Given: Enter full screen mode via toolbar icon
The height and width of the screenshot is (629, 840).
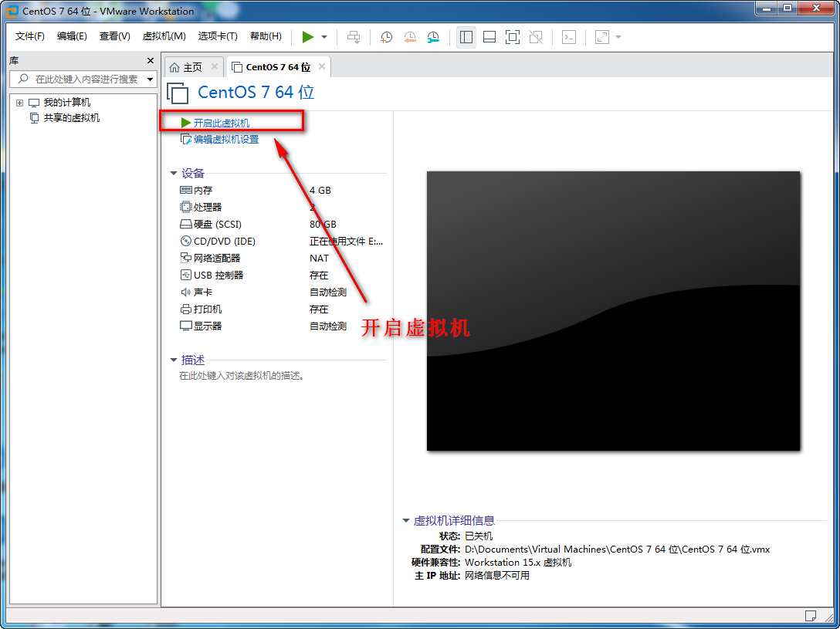Looking at the screenshot, I should click(x=513, y=37).
